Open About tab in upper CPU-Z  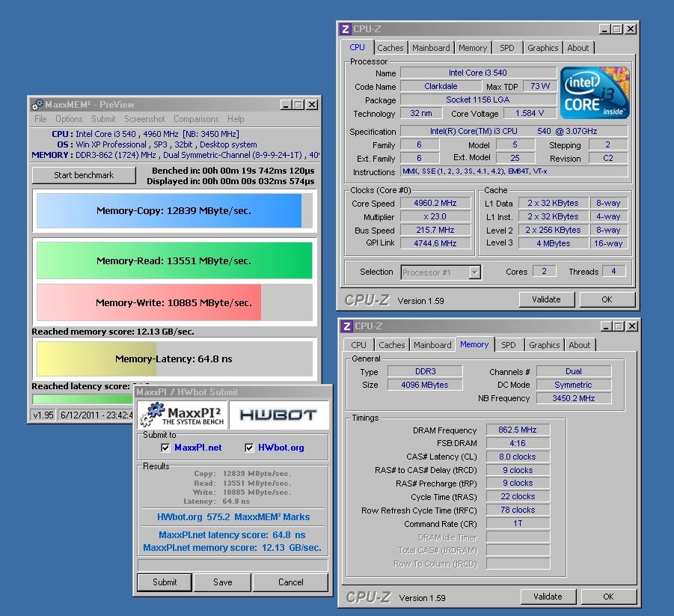tap(578, 48)
